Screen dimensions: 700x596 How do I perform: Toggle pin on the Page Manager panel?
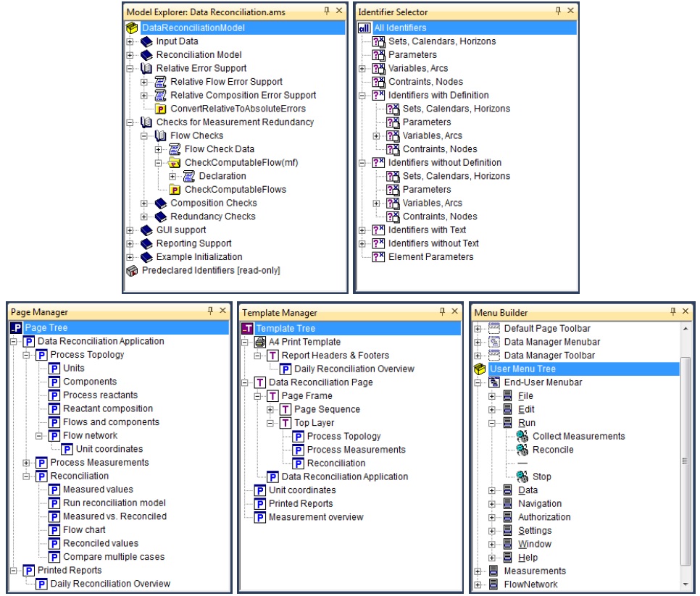[x=210, y=311]
